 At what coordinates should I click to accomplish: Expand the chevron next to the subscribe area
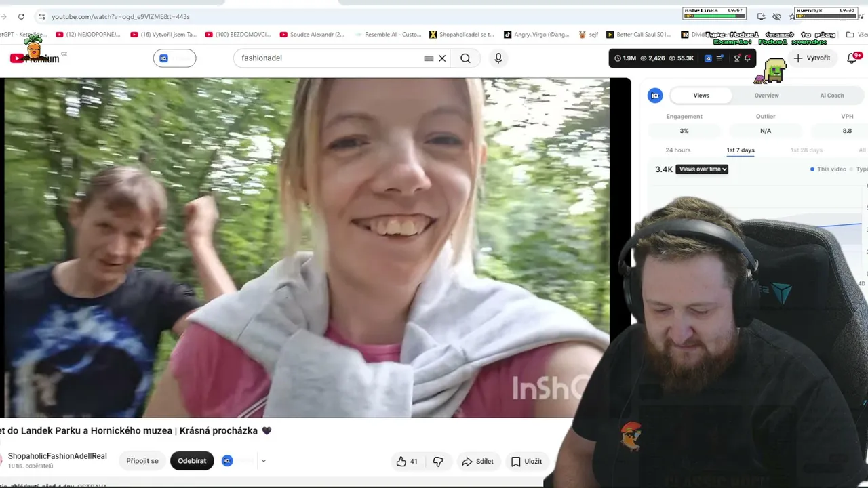point(264,461)
